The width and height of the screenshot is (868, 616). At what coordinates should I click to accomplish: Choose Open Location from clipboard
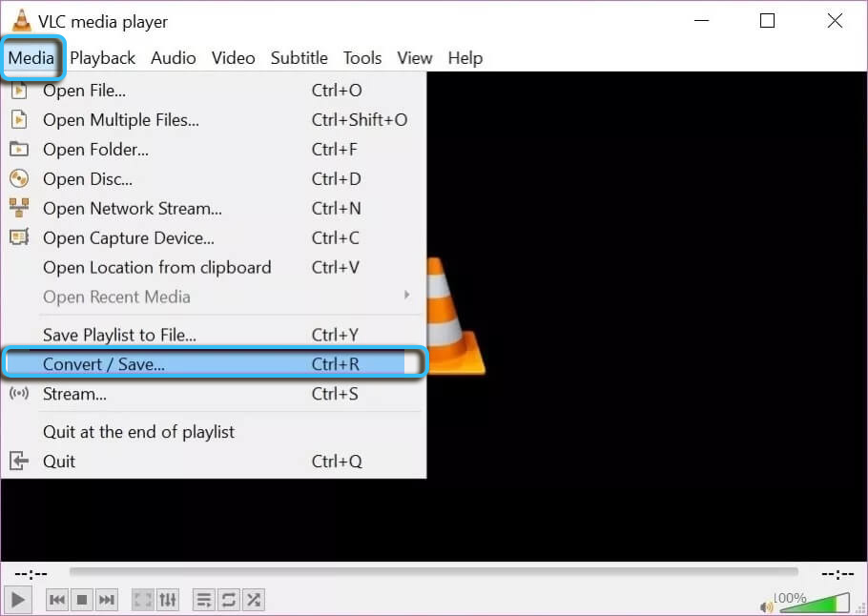tap(214, 267)
